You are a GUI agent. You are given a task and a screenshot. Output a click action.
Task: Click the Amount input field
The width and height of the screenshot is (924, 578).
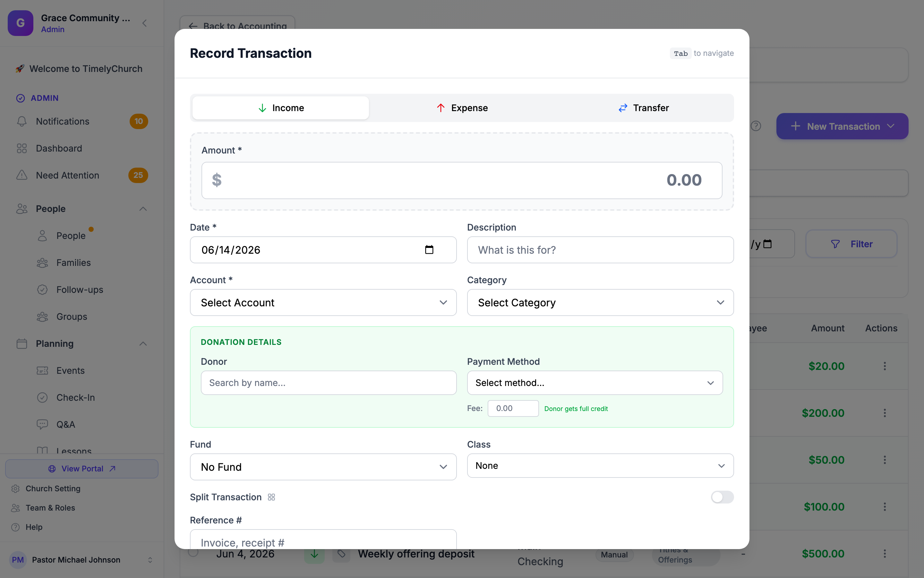tap(462, 180)
